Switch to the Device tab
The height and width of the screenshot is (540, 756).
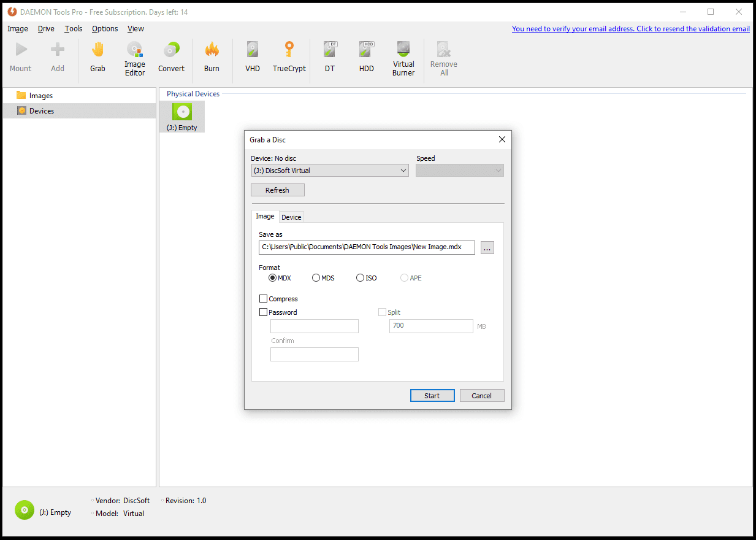pos(291,217)
